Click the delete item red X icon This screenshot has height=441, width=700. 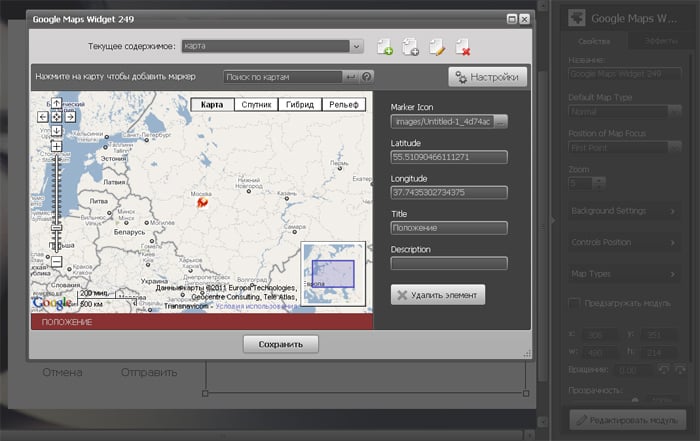pyautogui.click(x=462, y=47)
